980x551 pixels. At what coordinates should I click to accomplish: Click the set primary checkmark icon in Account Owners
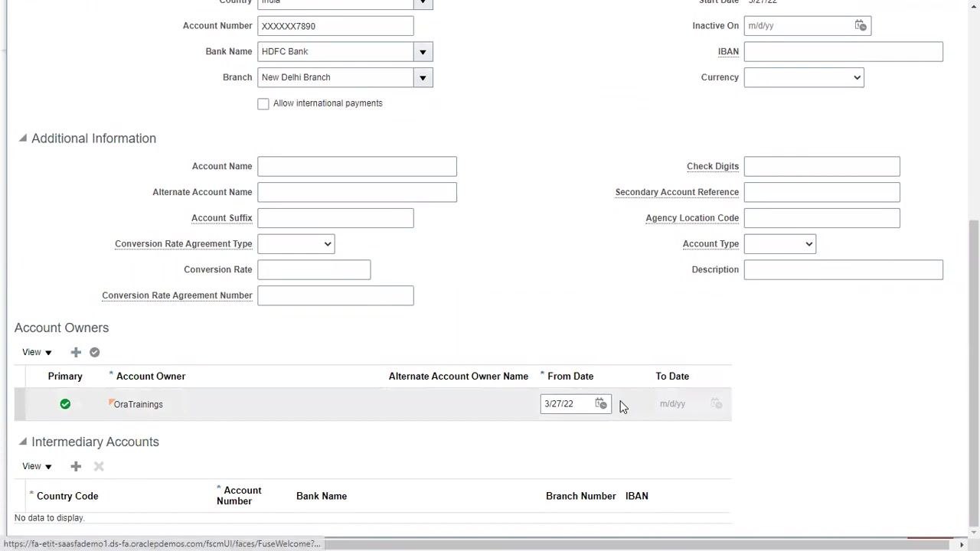(95, 352)
